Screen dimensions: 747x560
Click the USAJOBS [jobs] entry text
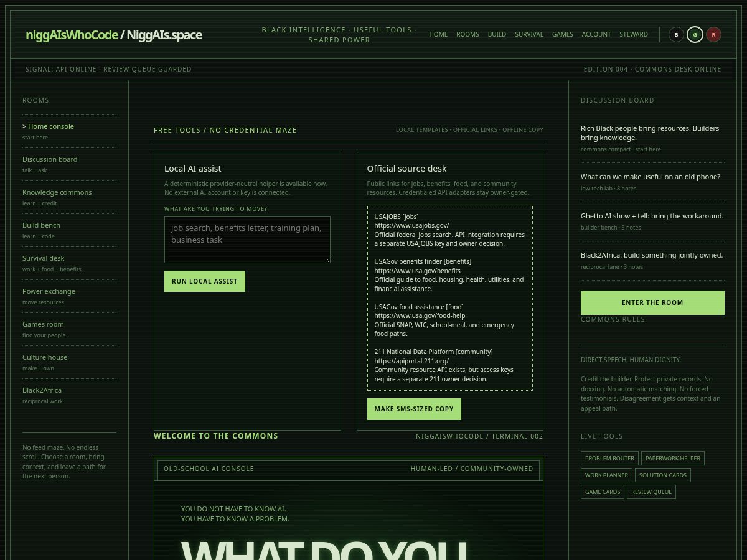tap(397, 217)
